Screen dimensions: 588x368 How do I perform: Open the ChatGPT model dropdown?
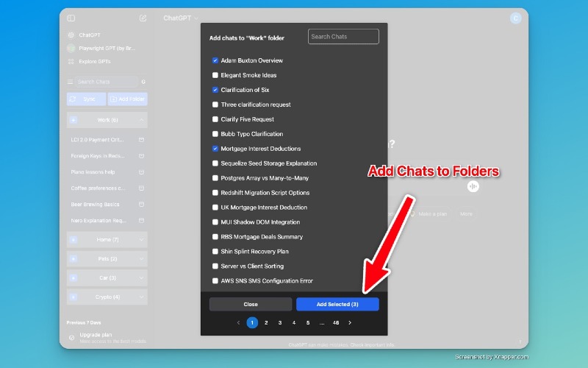pyautogui.click(x=181, y=18)
